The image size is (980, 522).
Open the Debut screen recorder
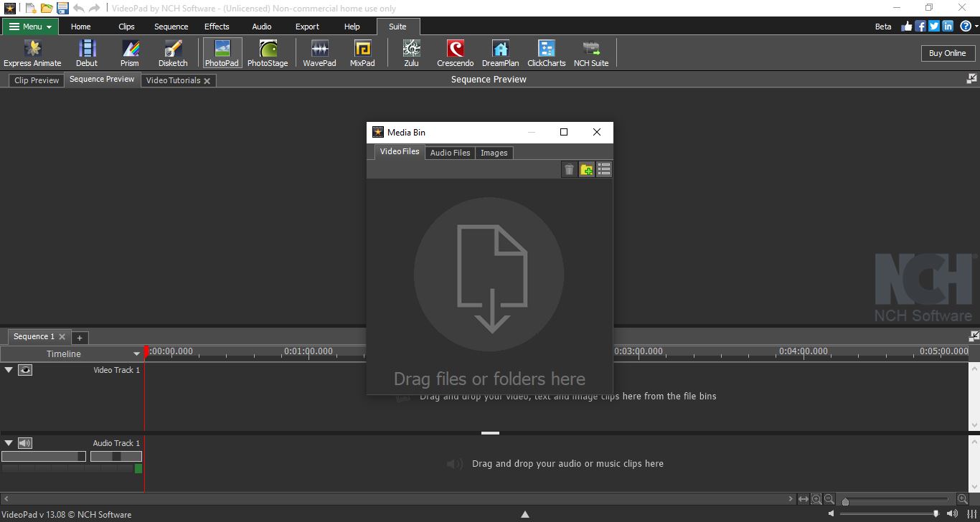[87, 53]
